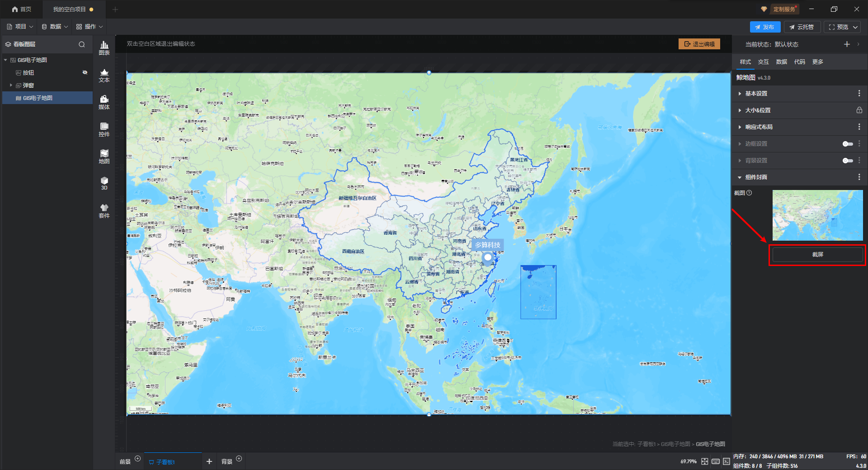Select the highlighted GIS电子地图 child layer

(47, 98)
